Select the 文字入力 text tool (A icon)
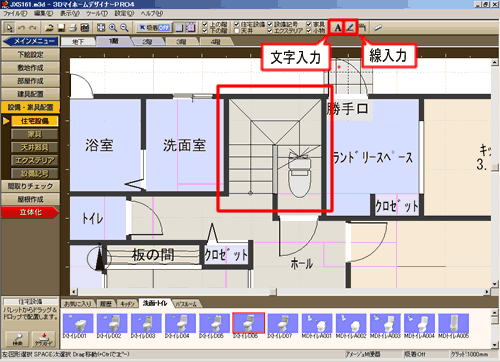 pyautogui.click(x=337, y=28)
